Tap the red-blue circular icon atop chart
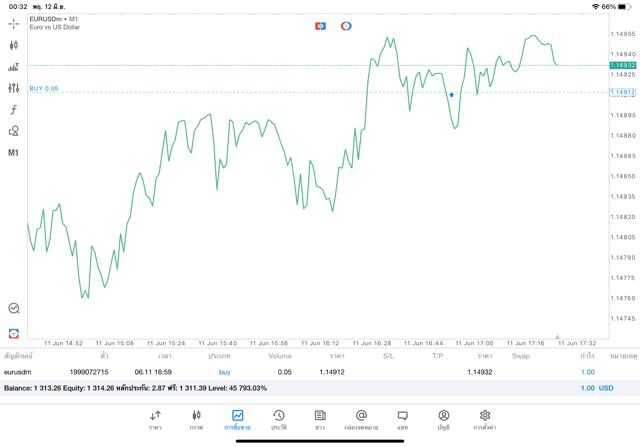The width and height of the screenshot is (640, 447). tap(346, 25)
